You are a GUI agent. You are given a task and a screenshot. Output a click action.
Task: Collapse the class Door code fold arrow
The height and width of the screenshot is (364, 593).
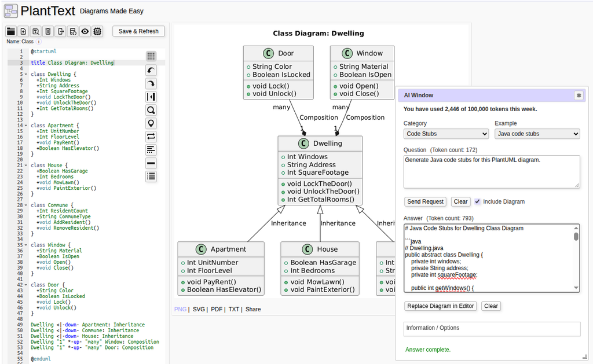click(x=25, y=285)
